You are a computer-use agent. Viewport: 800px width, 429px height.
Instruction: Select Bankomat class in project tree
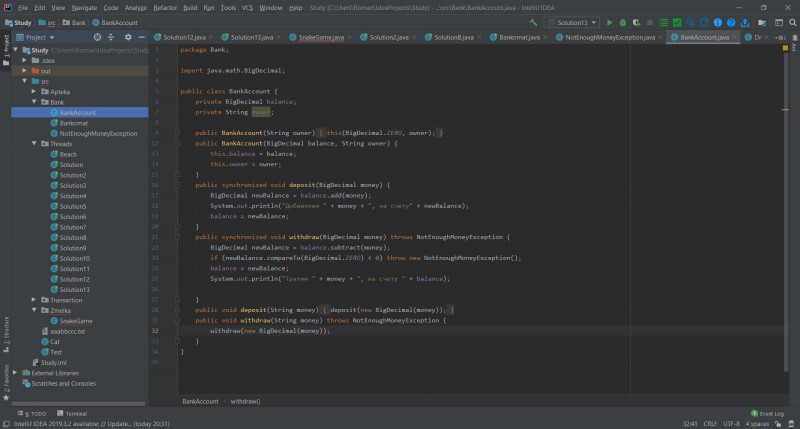(73, 123)
